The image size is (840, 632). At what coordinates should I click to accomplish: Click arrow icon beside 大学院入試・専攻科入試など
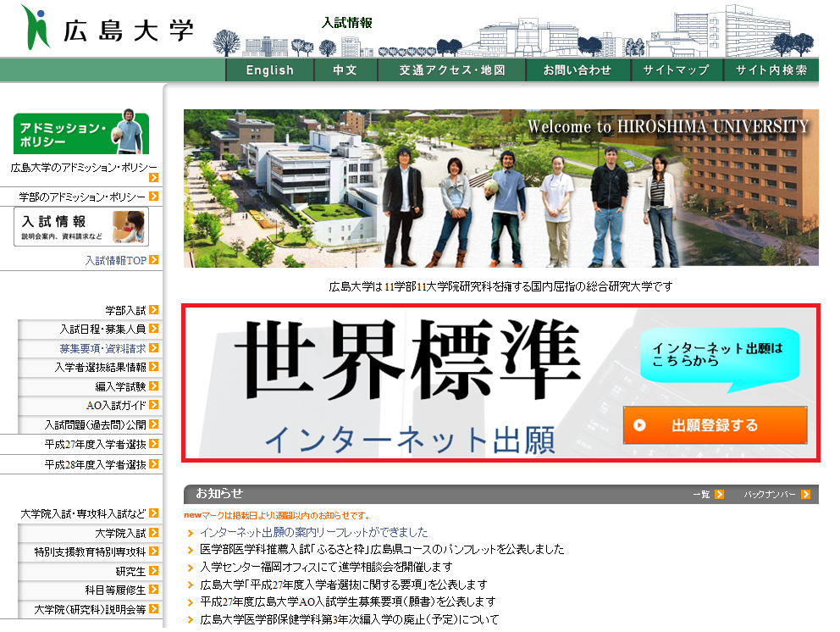pyautogui.click(x=154, y=513)
